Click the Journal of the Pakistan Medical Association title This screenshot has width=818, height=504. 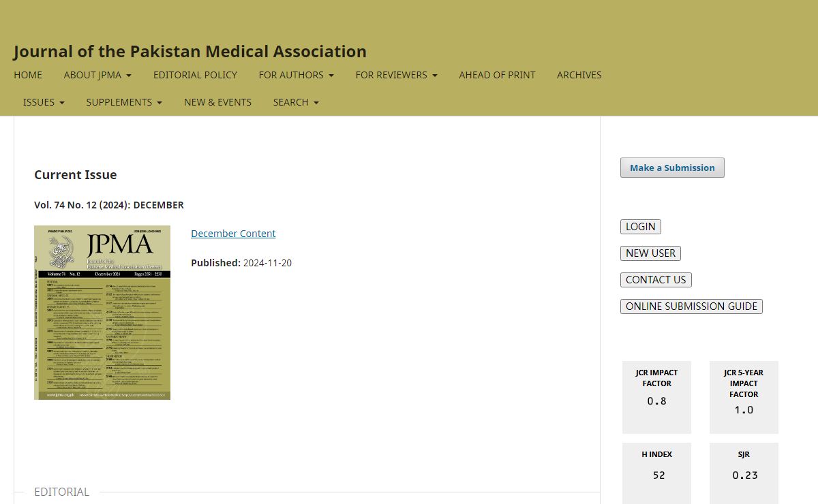[x=190, y=52]
